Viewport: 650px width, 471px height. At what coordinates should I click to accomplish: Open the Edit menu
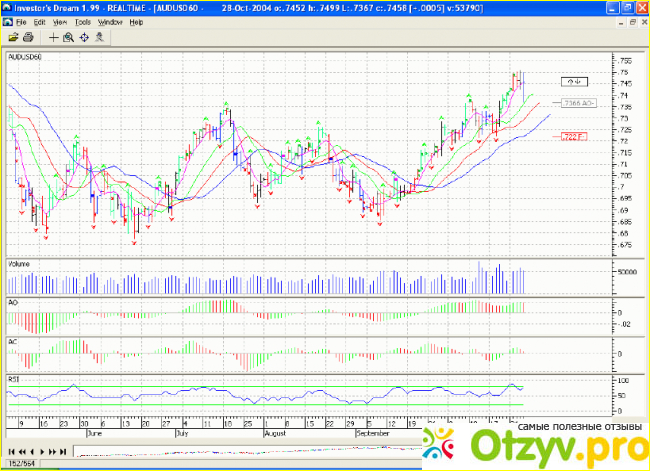[40, 21]
